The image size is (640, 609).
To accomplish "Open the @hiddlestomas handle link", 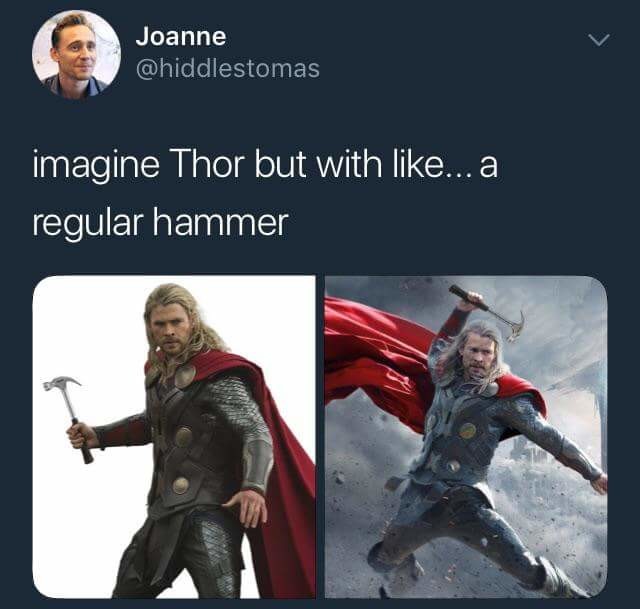I will tap(227, 68).
